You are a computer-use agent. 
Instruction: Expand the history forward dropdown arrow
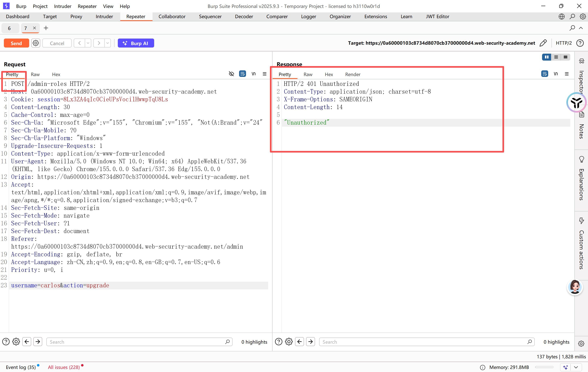107,43
